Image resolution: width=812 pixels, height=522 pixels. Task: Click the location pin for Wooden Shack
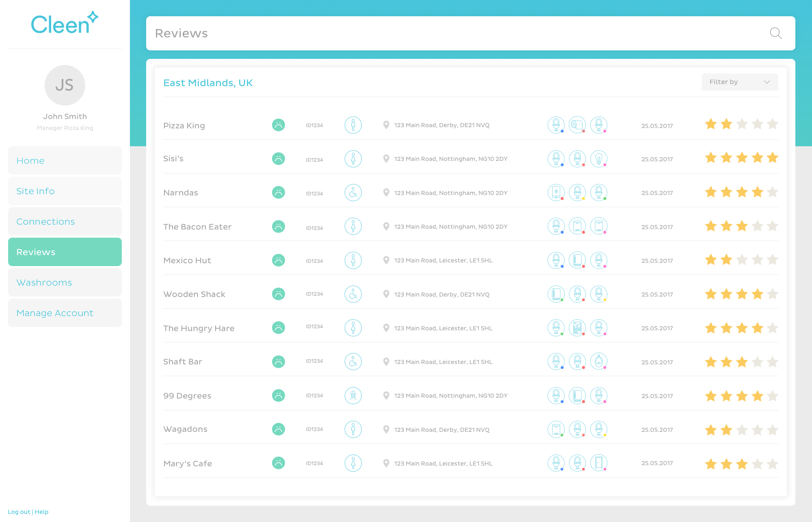(x=386, y=294)
